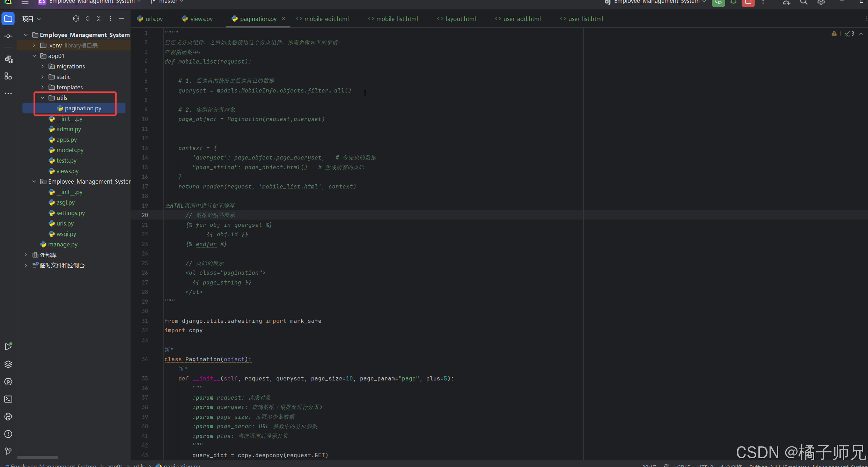Screen dimensions: 868x467
Task: Close the pagination.py tab
Action: 284,19
